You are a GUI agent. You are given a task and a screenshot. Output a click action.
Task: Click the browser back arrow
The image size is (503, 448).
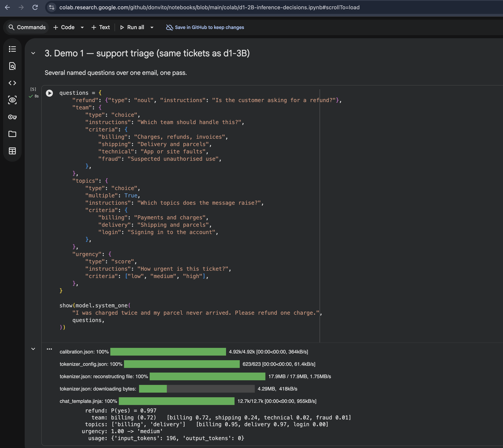coord(7,7)
